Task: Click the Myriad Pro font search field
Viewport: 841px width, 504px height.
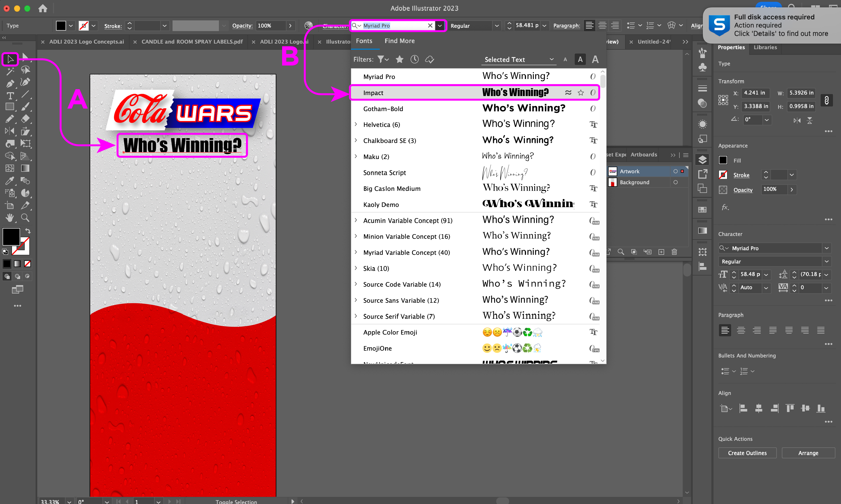Action: click(394, 26)
